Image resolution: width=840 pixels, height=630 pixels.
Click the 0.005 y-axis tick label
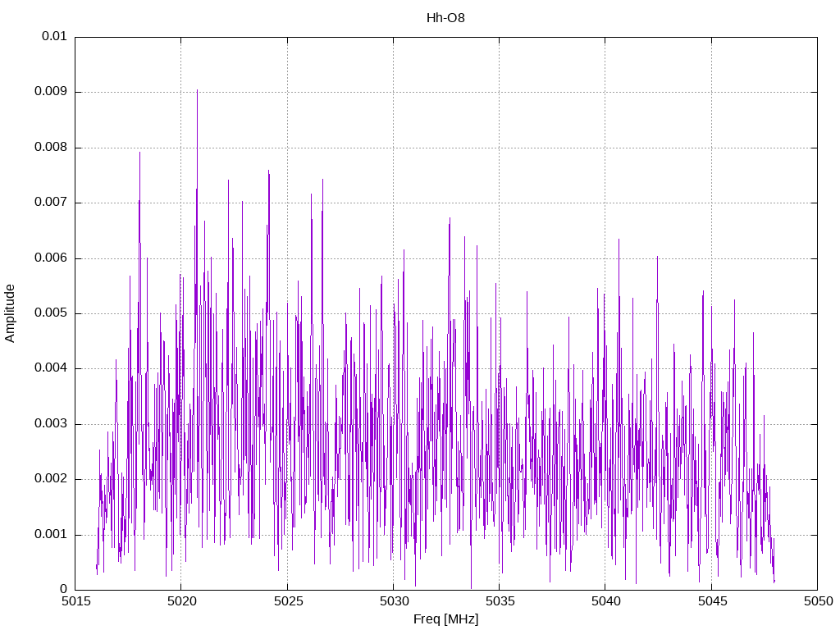[51, 313]
